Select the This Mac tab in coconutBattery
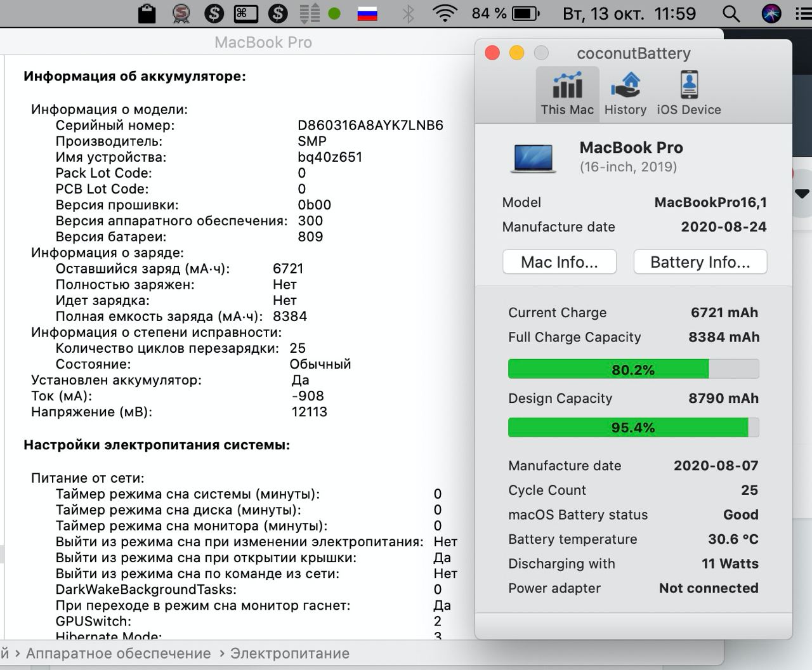Image resolution: width=812 pixels, height=670 pixels. coord(567,93)
